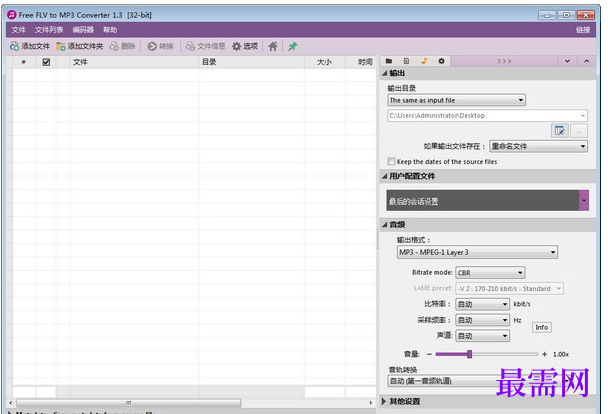
Task: Expand the 其他设置 (Other settings) section
Action: coord(384,401)
